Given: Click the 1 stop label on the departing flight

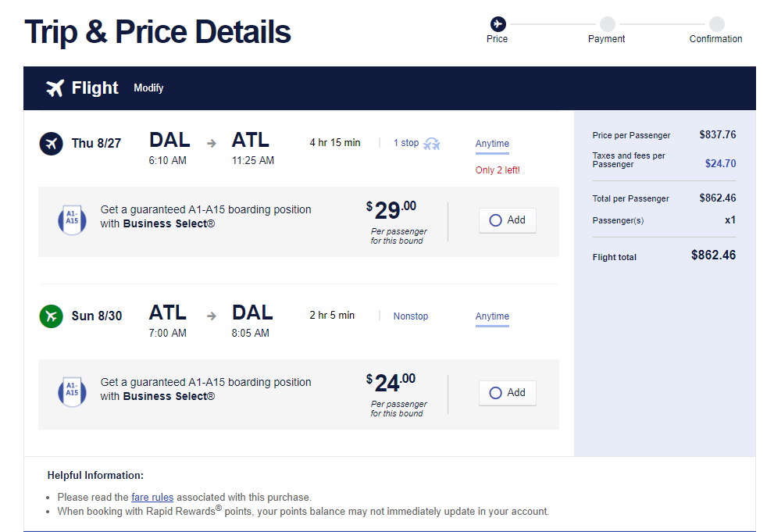Looking at the screenshot, I should (x=405, y=143).
